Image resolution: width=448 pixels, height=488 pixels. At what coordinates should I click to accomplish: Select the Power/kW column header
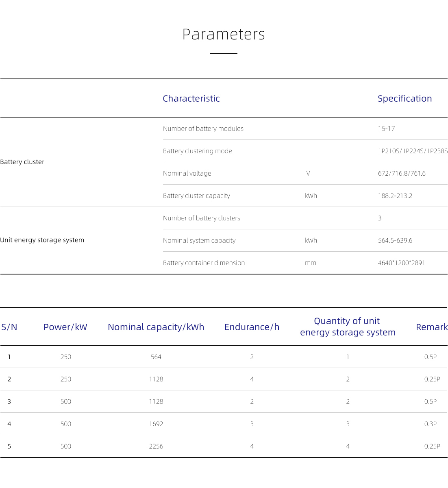coord(65,327)
